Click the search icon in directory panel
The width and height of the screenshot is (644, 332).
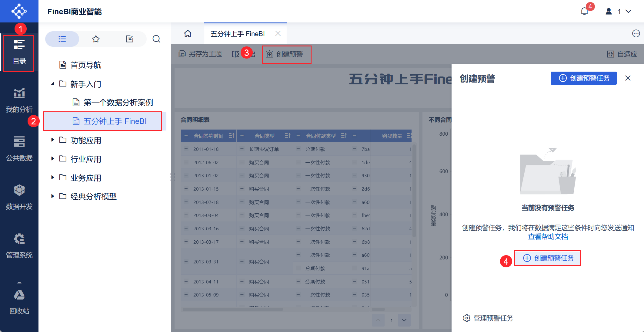[x=156, y=39]
